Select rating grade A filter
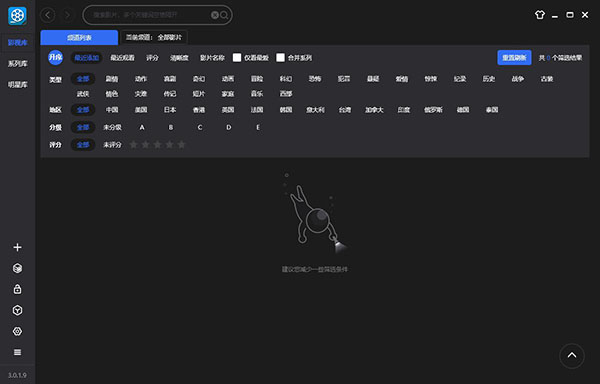 tap(142, 127)
